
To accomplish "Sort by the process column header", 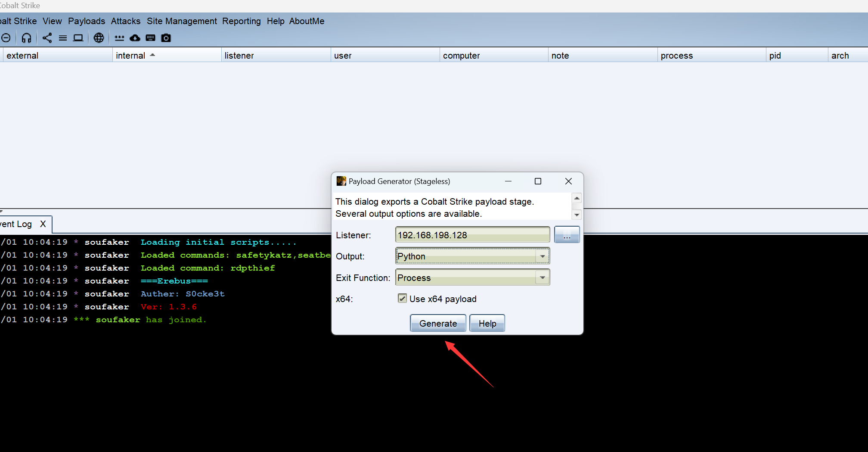I will pos(712,55).
